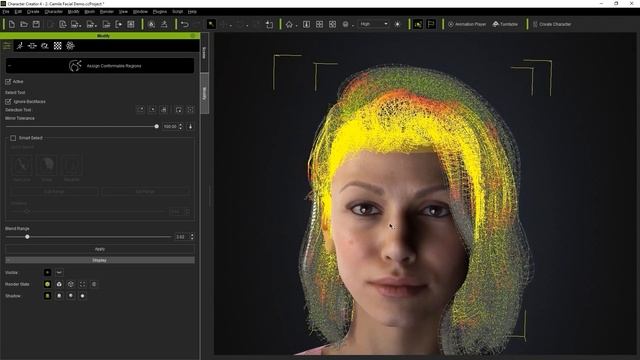The image size is (640, 360).
Task: Click the pin icon beside Mirror Tolerance value
Action: [x=190, y=127]
